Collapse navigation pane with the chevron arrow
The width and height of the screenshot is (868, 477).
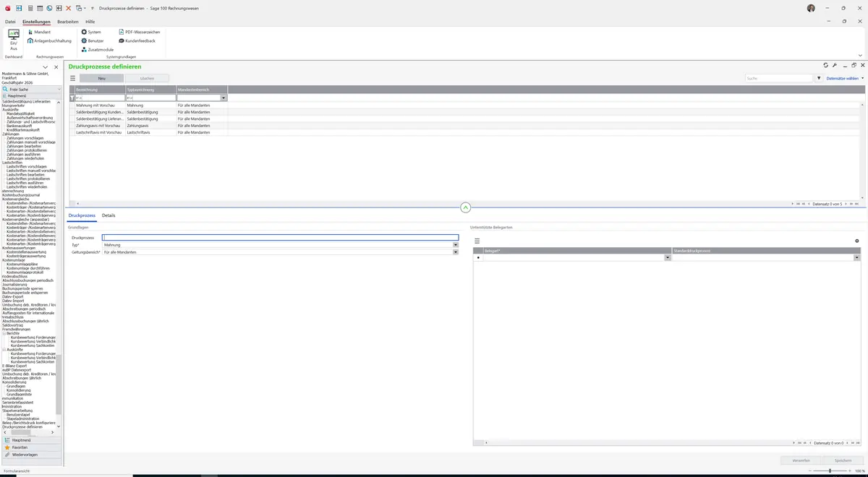46,67
